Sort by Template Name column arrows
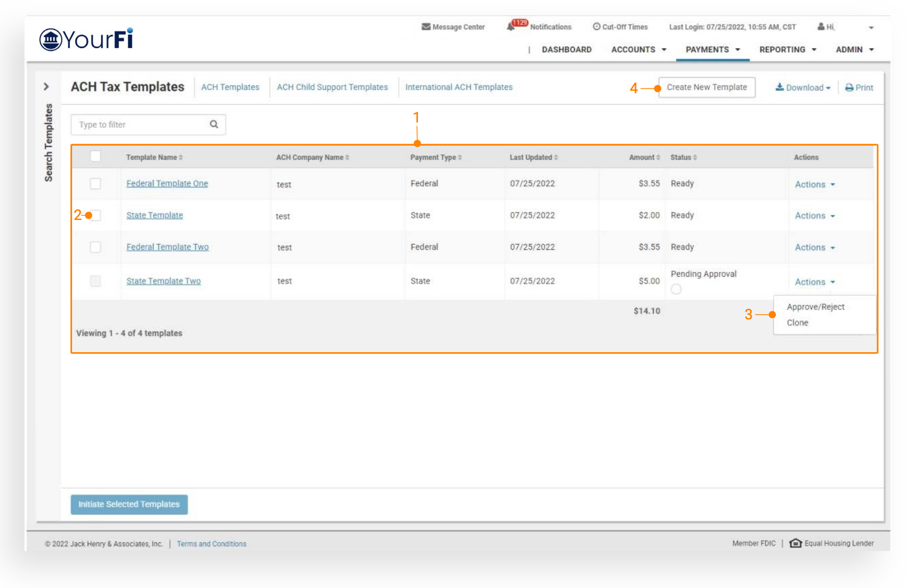Image resolution: width=907 pixels, height=588 pixels. click(181, 158)
